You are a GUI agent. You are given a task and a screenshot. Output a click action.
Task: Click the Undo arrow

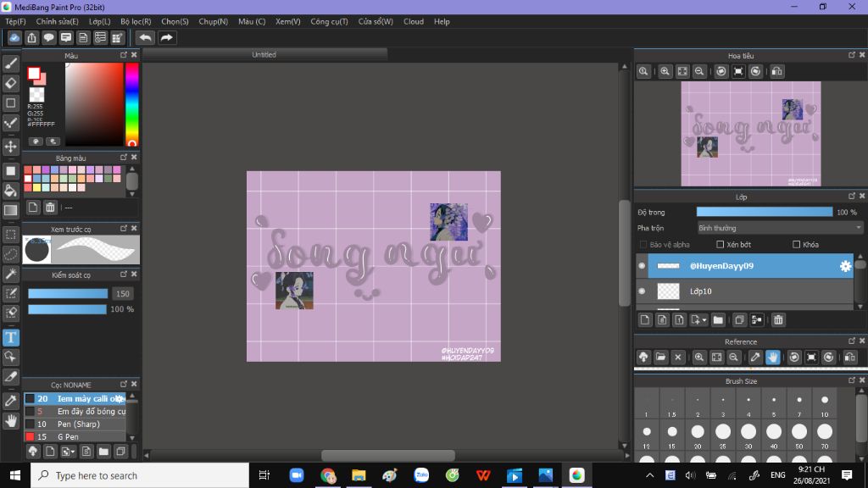(145, 37)
